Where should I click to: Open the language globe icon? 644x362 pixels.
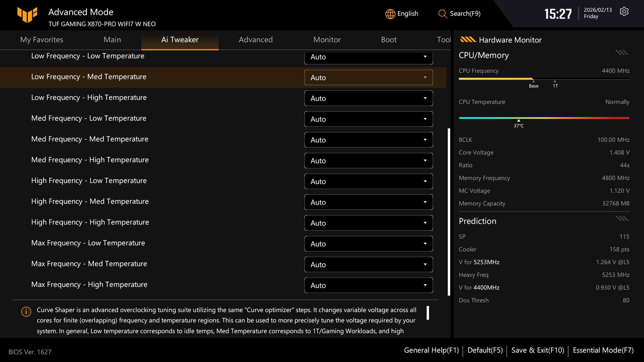point(390,14)
